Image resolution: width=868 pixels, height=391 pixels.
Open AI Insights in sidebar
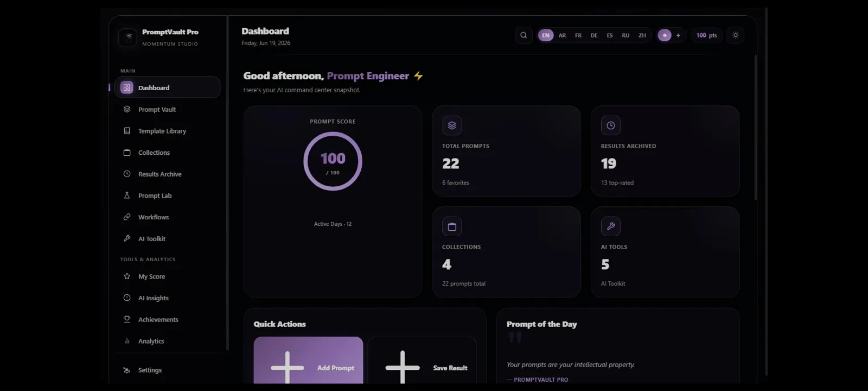pyautogui.click(x=167, y=298)
